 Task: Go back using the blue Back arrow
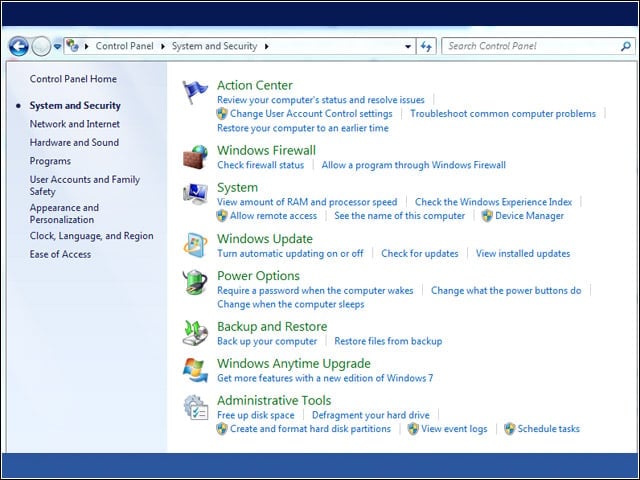[18, 46]
